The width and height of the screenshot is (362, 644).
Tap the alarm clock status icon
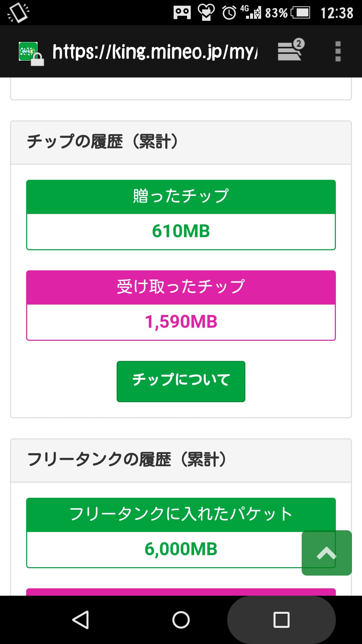229,13
